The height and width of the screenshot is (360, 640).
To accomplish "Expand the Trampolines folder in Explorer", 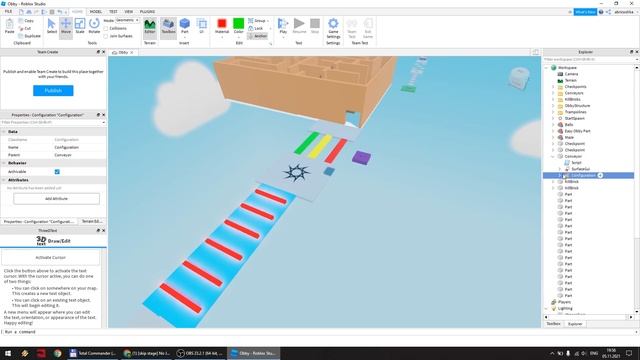I will tap(553, 112).
